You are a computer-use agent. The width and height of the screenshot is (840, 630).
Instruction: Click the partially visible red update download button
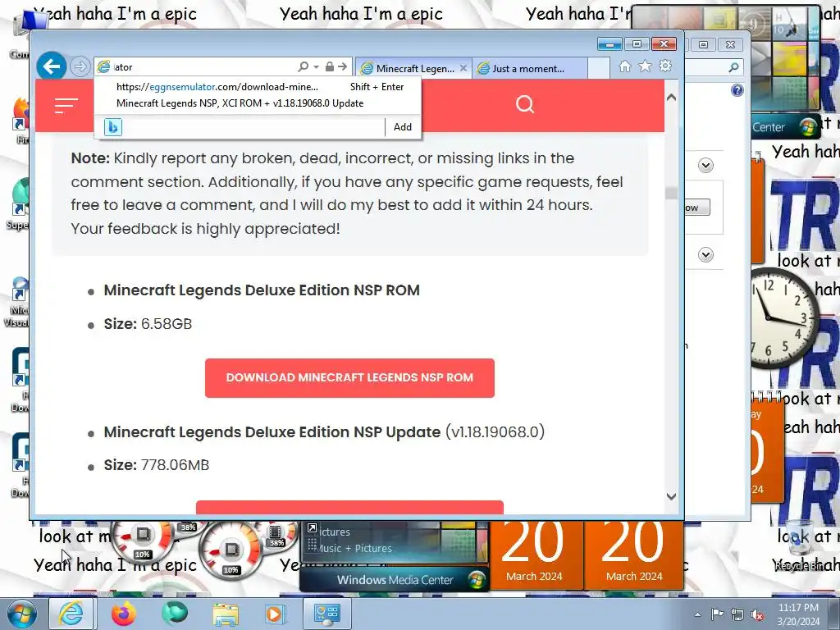click(349, 507)
